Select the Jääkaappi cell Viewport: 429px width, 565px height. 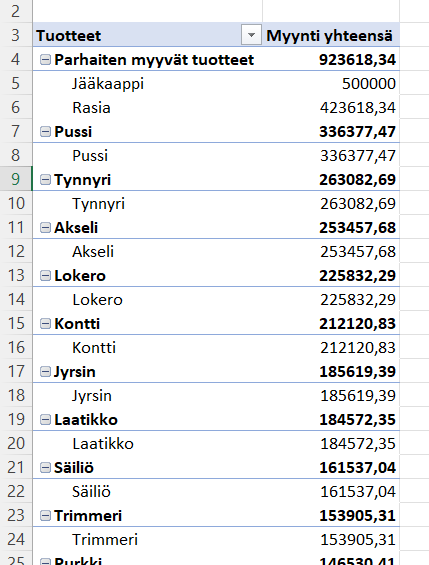148,83
